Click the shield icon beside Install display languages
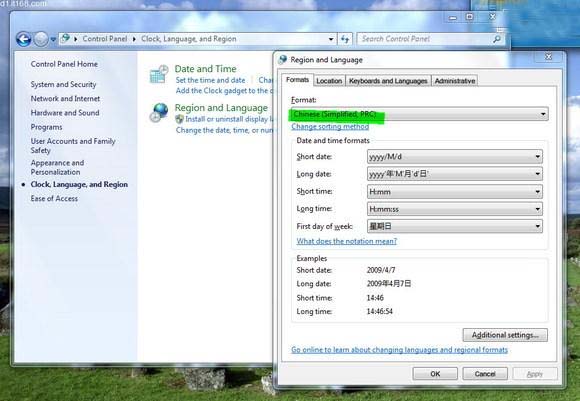The image size is (580, 401). coord(179,119)
